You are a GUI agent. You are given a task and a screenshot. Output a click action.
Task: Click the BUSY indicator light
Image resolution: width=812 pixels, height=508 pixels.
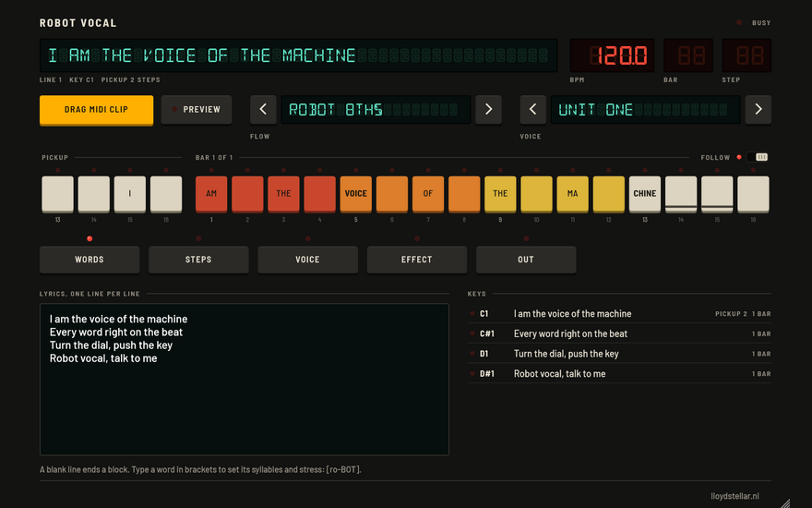pos(739,22)
